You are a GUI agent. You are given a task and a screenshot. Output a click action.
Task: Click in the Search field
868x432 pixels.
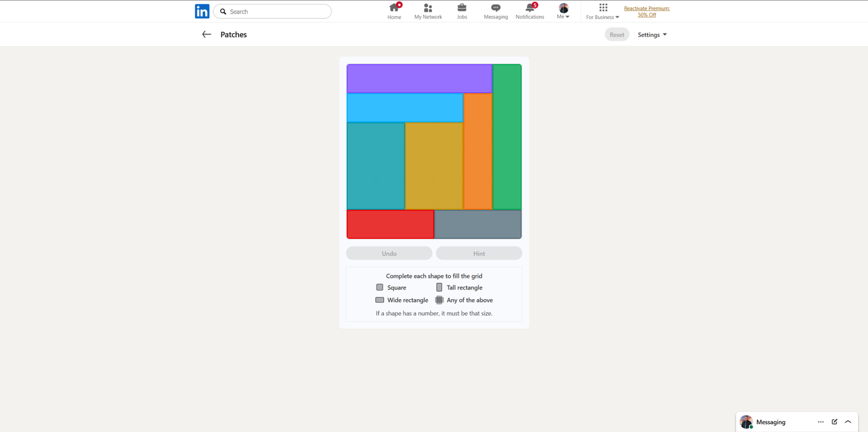278,11
